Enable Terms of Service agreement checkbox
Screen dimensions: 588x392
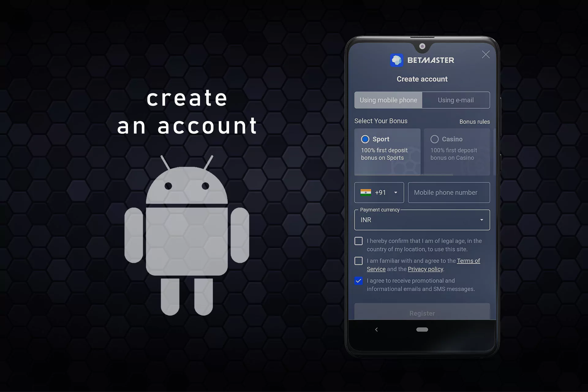(x=358, y=260)
